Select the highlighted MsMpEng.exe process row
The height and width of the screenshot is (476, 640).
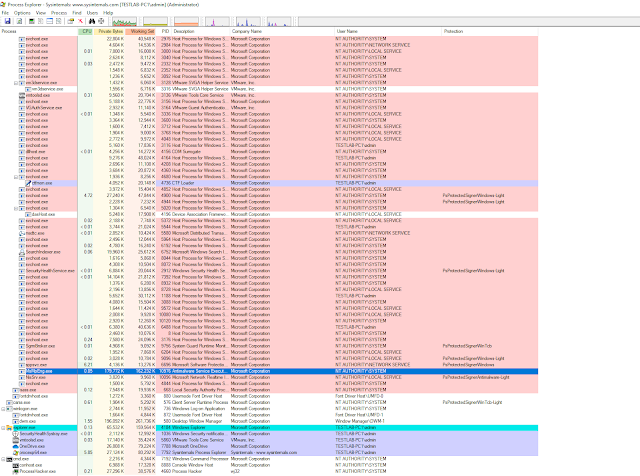(x=269, y=371)
